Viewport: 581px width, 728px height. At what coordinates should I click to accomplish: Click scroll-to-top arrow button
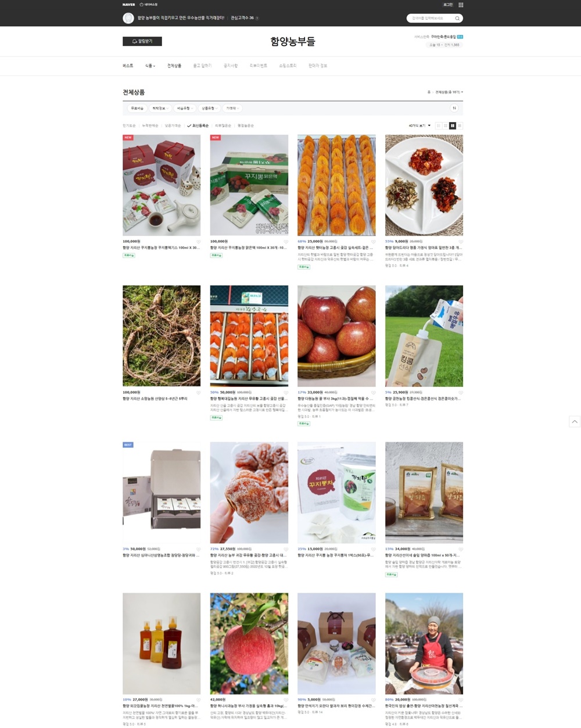point(575,422)
